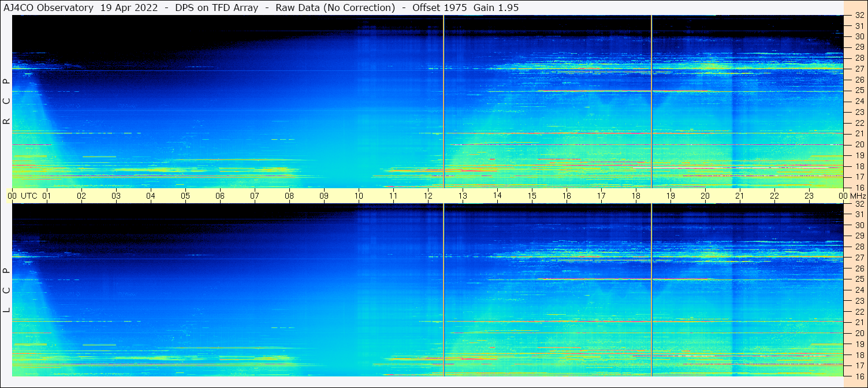Click "19" MHz on LCP frequency scale
868x388 pixels.
point(859,344)
